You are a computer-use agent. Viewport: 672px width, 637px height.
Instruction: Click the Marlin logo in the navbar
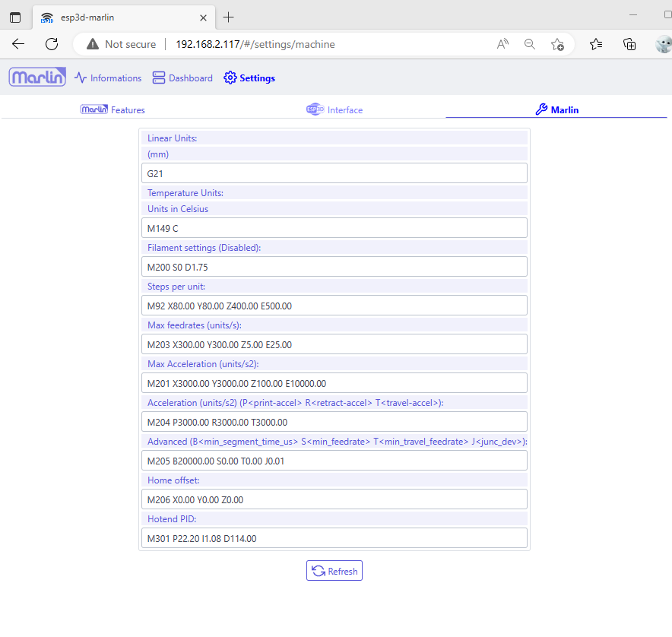coord(37,78)
